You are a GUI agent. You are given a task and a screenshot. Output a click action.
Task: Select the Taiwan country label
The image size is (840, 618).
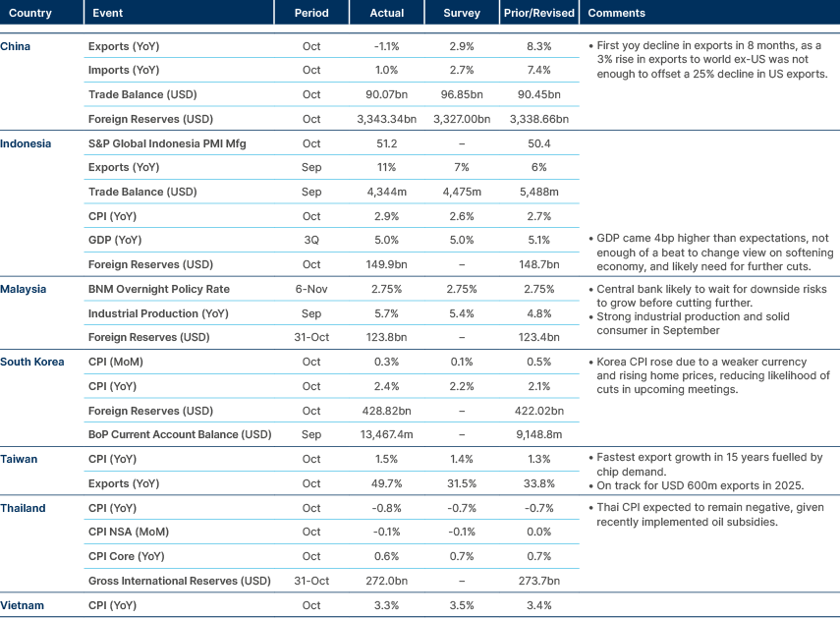coord(18,459)
